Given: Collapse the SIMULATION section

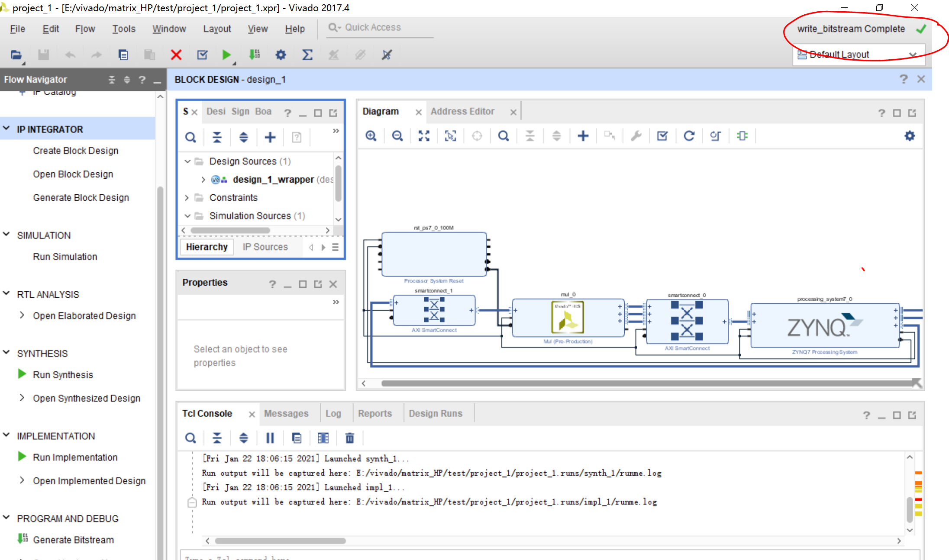Looking at the screenshot, I should coord(6,235).
